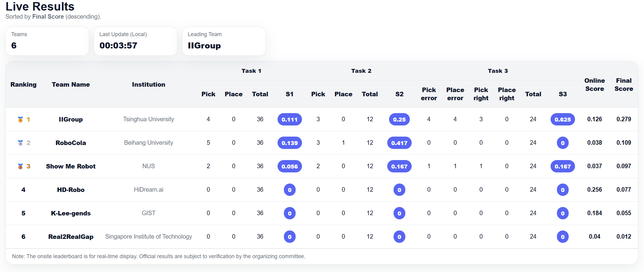
Task: Select the Final Score column header
Action: (624, 85)
